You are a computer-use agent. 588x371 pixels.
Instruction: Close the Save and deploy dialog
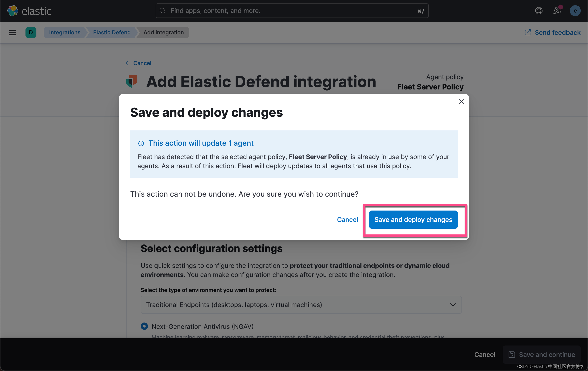[461, 102]
